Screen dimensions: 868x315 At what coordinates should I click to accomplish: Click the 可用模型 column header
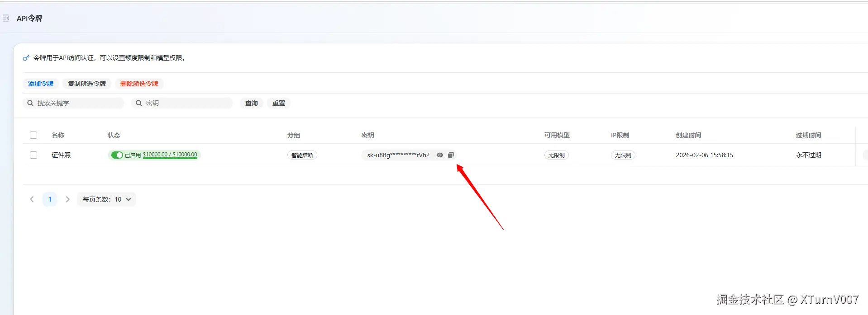[x=557, y=135]
